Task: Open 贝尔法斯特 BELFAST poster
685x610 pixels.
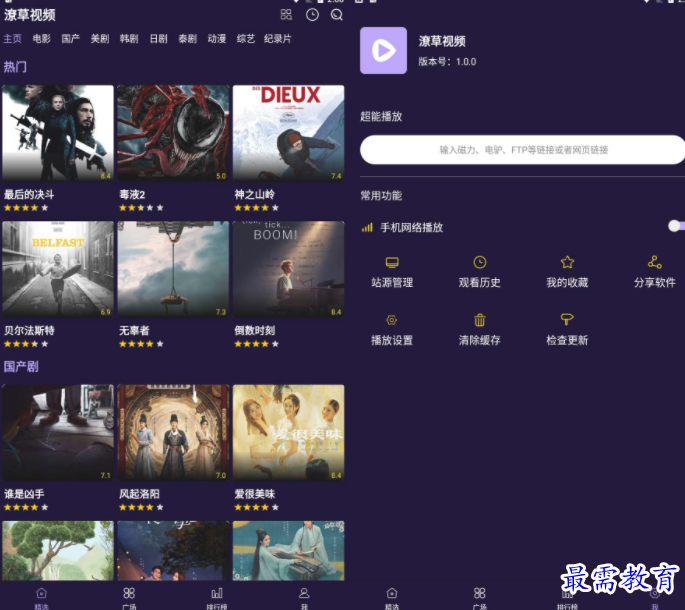Action: [x=58, y=269]
